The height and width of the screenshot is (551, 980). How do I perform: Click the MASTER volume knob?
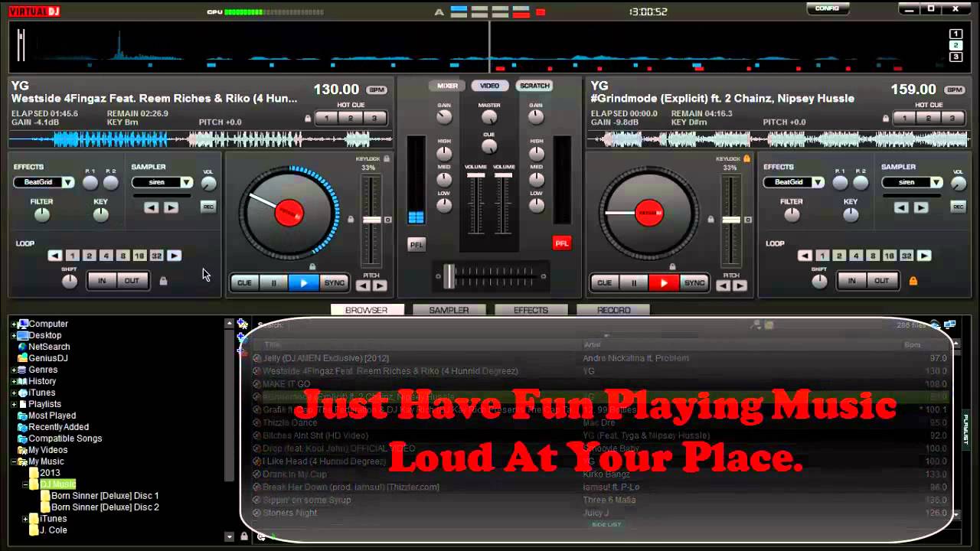pyautogui.click(x=489, y=117)
